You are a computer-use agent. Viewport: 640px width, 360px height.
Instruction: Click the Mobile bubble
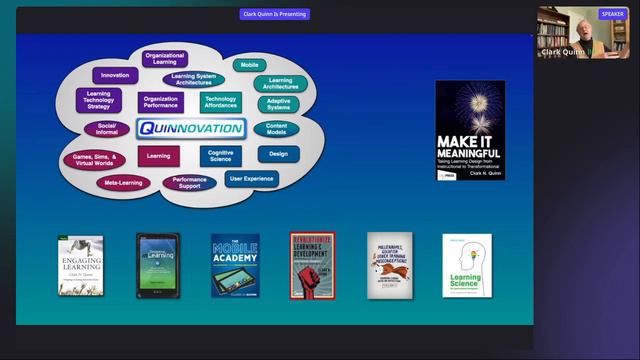point(249,65)
